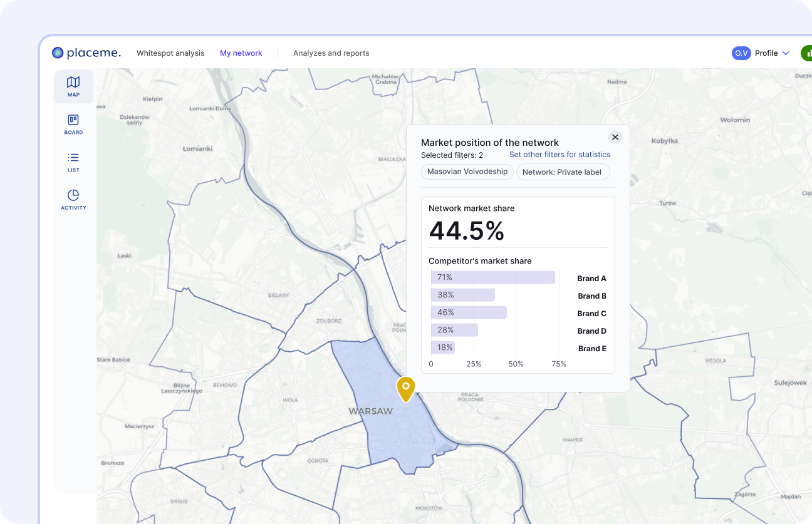812x524 pixels.
Task: Click the Ursus label on the map
Action: tap(179, 501)
